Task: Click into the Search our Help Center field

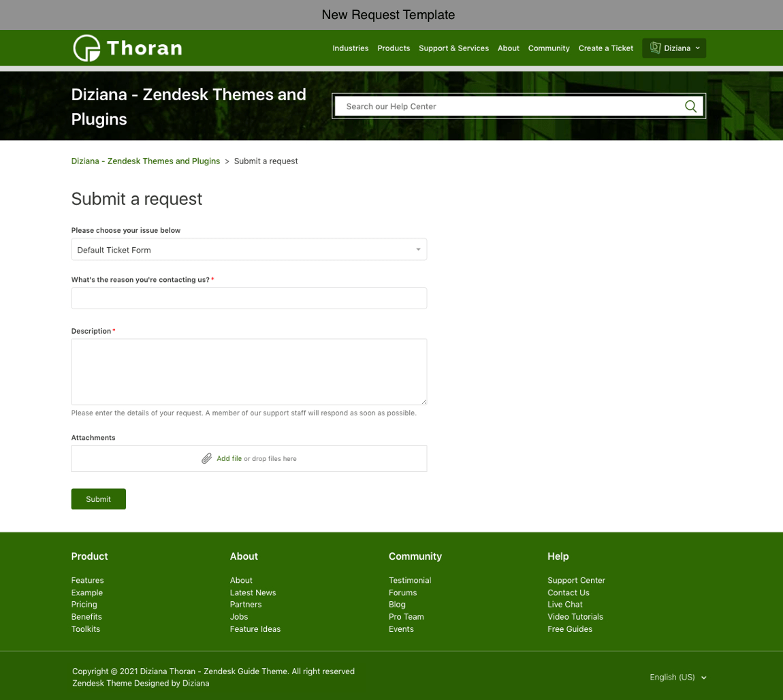Action: [507, 106]
